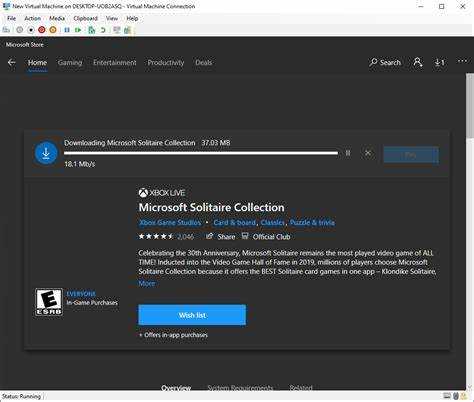474x402 pixels.
Task: Switch to the Gaming tab
Action: click(x=70, y=63)
